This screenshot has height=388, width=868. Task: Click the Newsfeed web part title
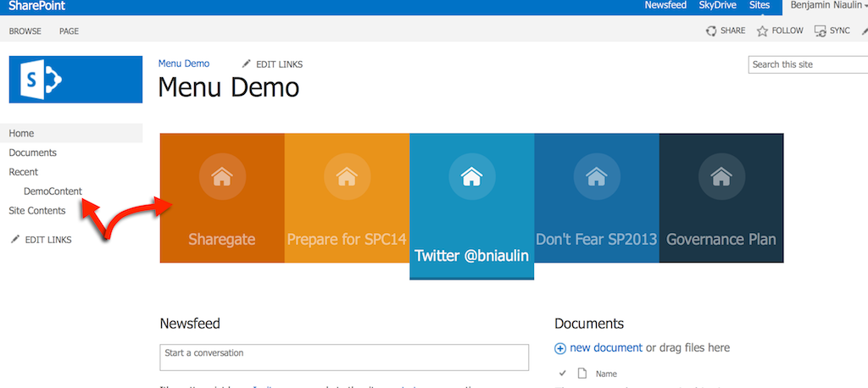[190, 324]
